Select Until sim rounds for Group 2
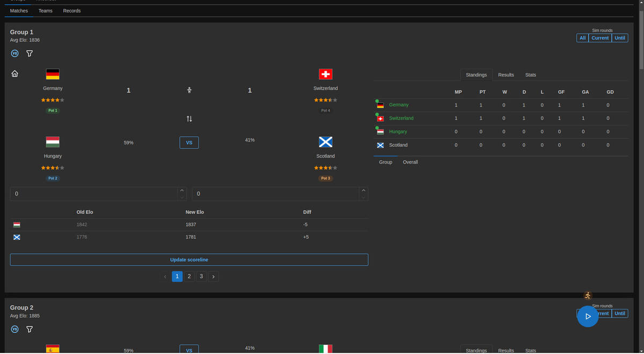 (620, 313)
